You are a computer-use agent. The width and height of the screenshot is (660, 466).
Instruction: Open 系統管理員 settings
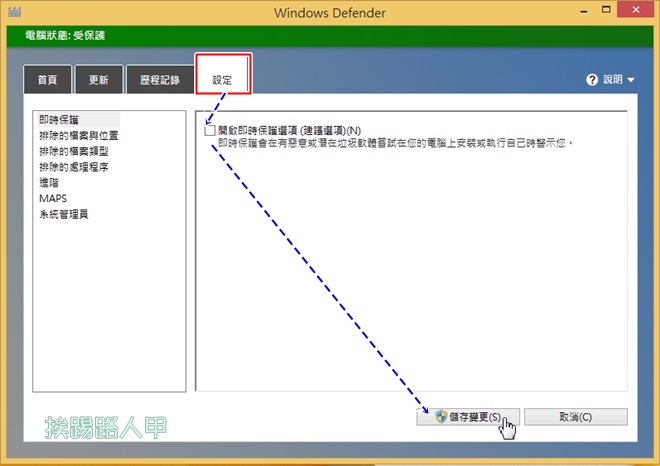[x=64, y=215]
